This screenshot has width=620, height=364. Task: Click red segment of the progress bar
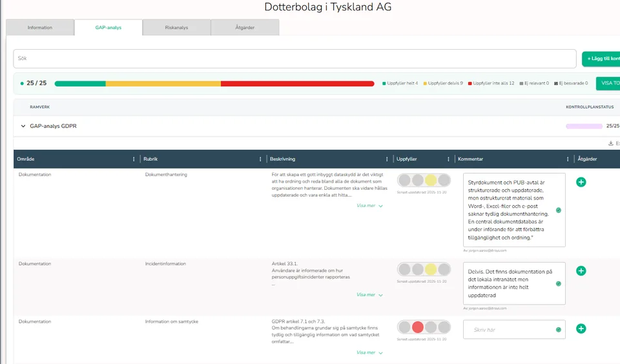click(x=297, y=84)
